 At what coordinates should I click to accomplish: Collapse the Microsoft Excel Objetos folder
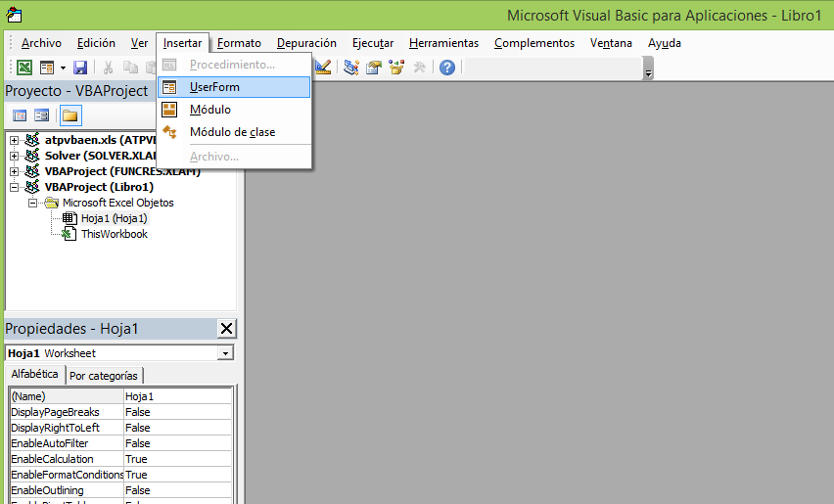(33, 204)
